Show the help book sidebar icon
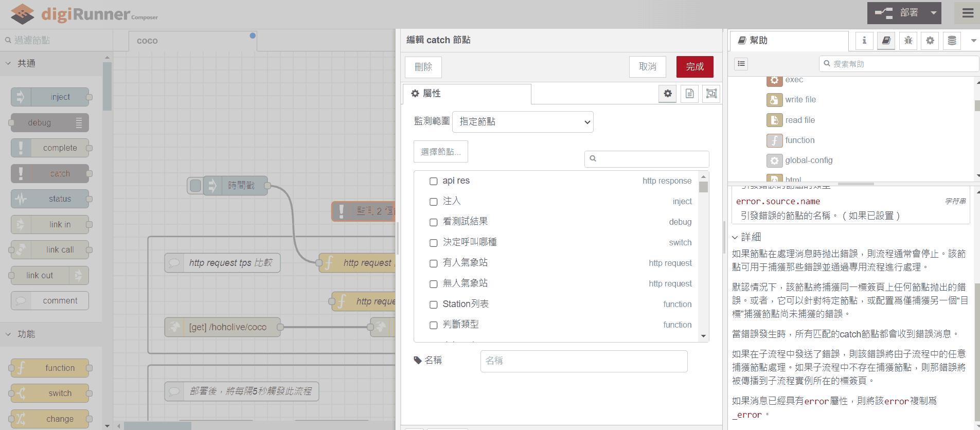Viewport: 980px width, 430px height. point(886,40)
